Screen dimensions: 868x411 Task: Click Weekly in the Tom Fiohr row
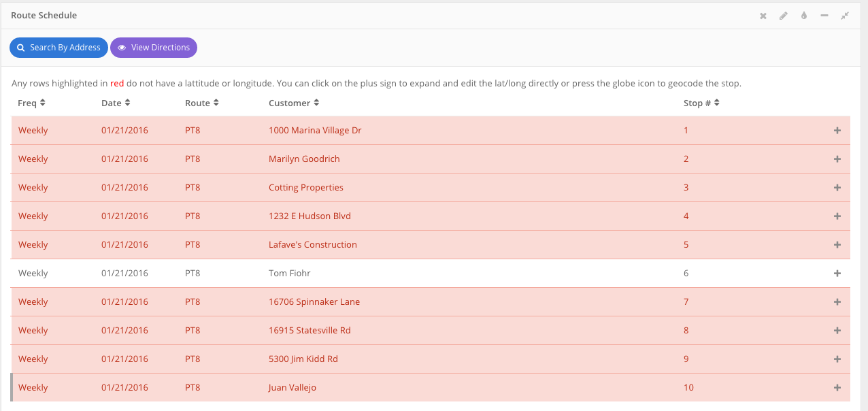click(33, 274)
